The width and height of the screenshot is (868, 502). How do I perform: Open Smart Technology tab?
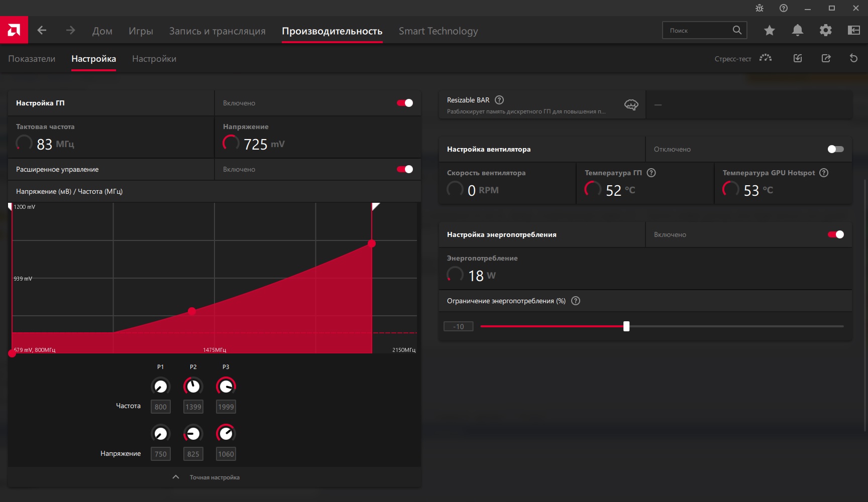439,31
